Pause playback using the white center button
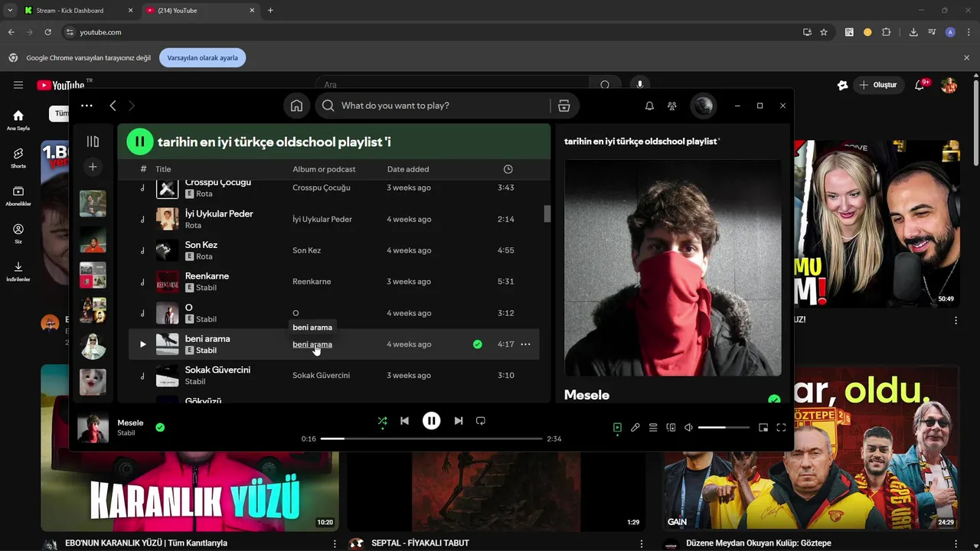This screenshot has height=551, width=980. (x=431, y=421)
